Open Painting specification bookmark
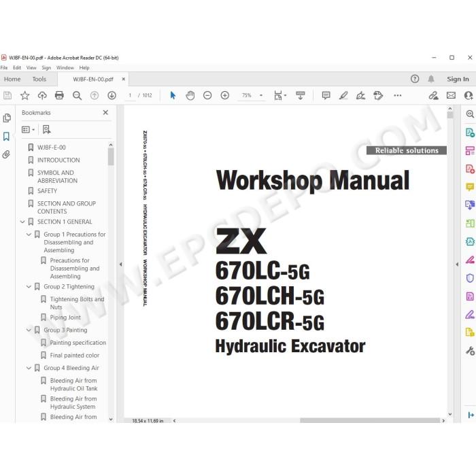 point(78,343)
